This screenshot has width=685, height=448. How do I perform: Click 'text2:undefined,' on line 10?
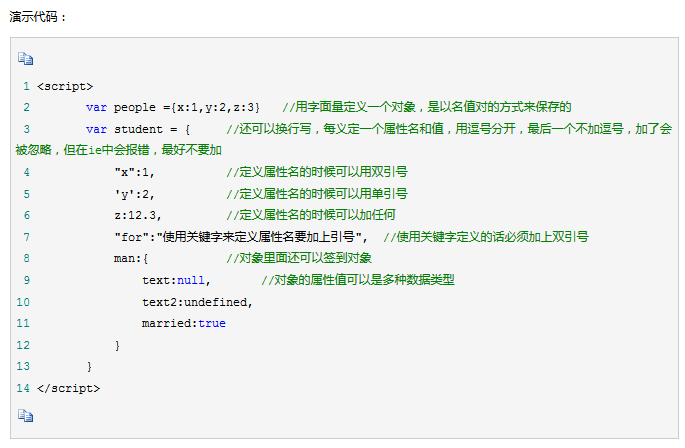197,302
